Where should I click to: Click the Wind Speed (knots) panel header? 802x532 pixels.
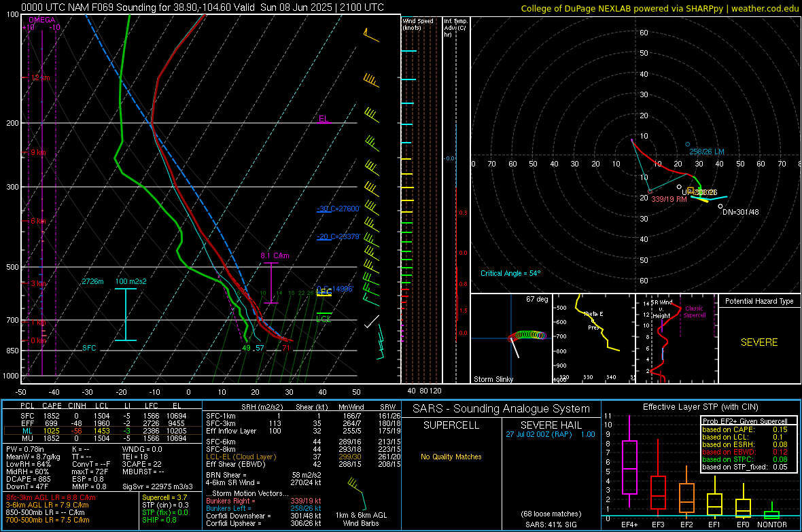tap(418, 24)
